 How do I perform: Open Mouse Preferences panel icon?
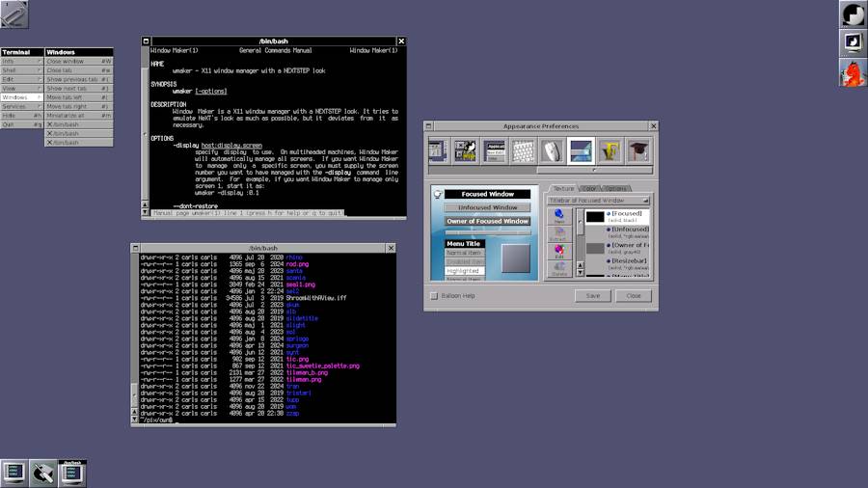click(552, 151)
